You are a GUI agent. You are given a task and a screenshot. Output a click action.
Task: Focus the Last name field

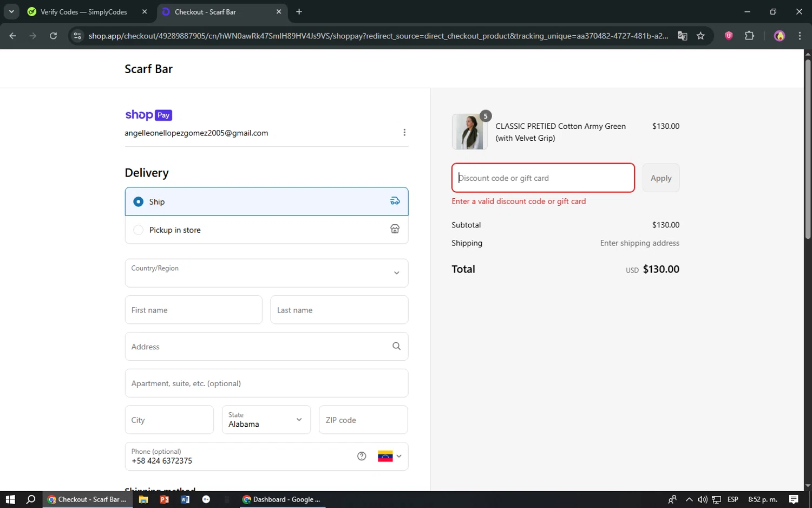339,310
